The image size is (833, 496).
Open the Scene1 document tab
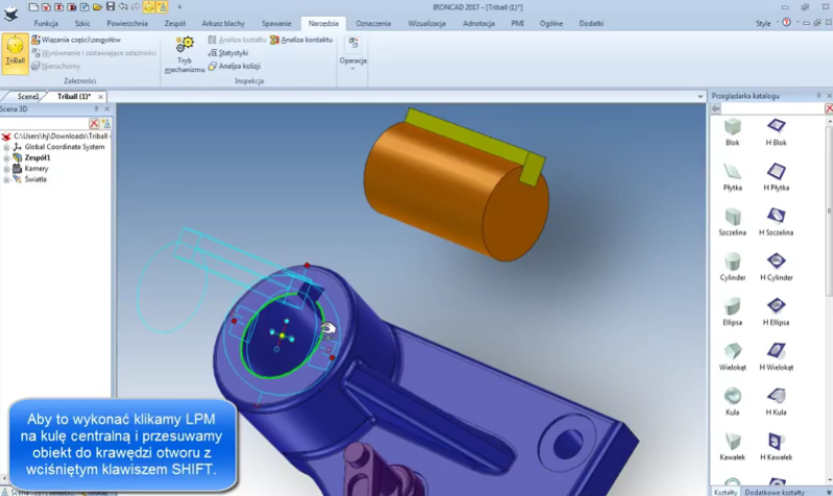(x=28, y=96)
